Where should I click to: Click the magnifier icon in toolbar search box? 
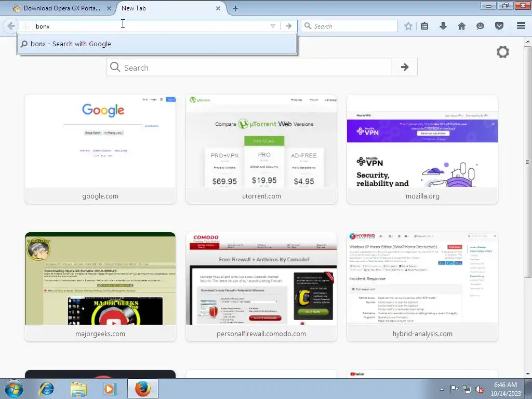pos(308,26)
